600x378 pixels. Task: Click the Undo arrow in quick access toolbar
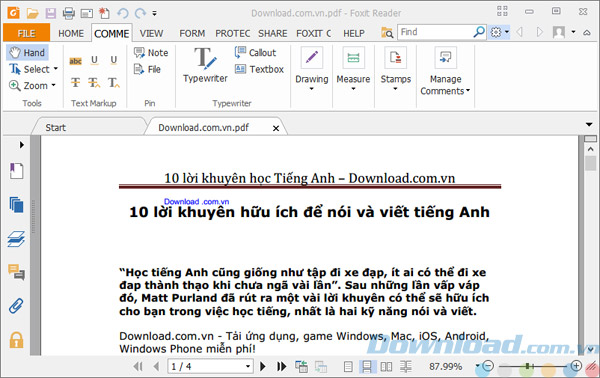(x=123, y=13)
